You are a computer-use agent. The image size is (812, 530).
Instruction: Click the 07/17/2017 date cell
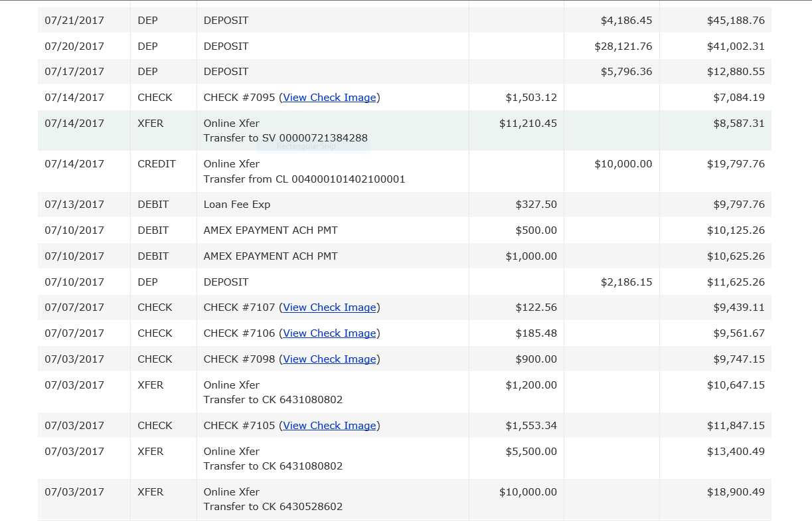point(74,72)
